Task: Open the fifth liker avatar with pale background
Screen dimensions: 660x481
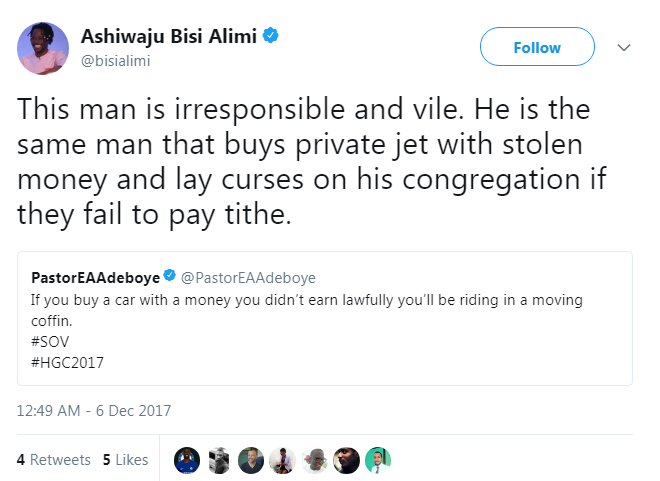Action: click(314, 460)
